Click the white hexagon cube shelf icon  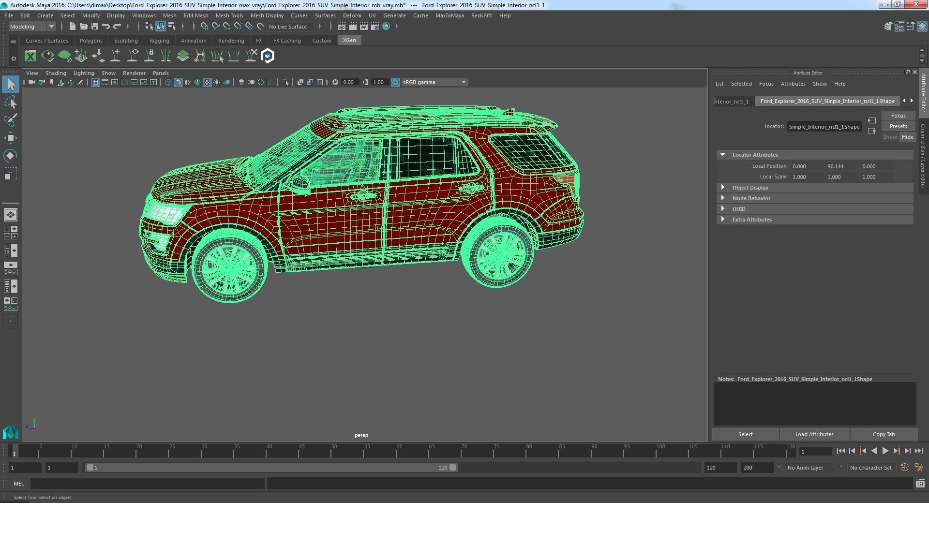coord(268,56)
